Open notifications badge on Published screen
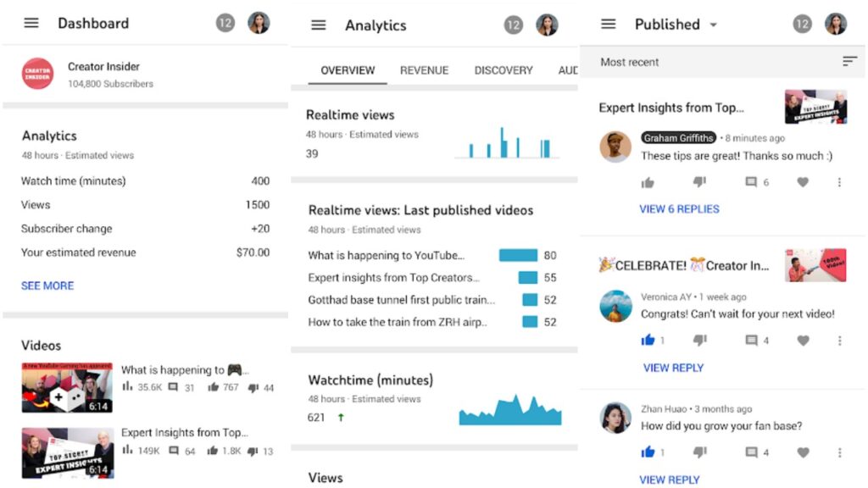Image resolution: width=868 pixels, height=488 pixels. 802,24
